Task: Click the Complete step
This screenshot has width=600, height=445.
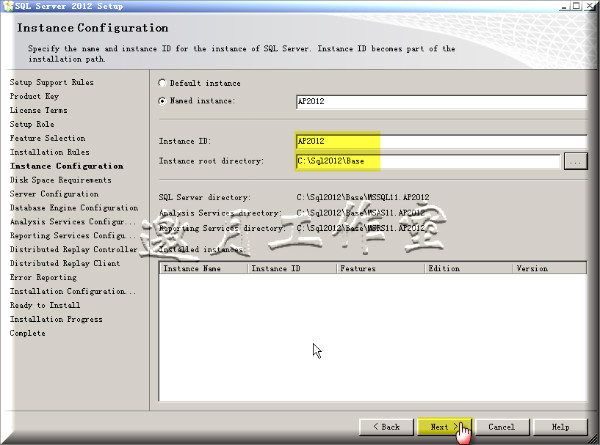Action: pyautogui.click(x=28, y=333)
